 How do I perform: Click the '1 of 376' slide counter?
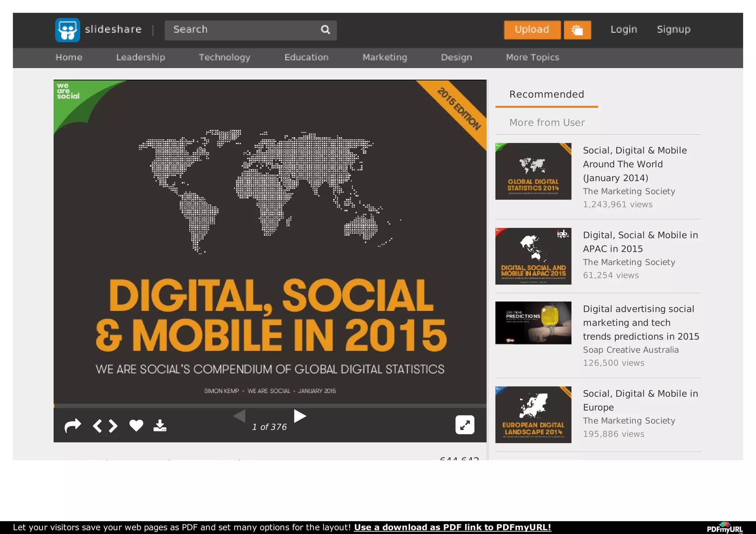click(x=269, y=427)
